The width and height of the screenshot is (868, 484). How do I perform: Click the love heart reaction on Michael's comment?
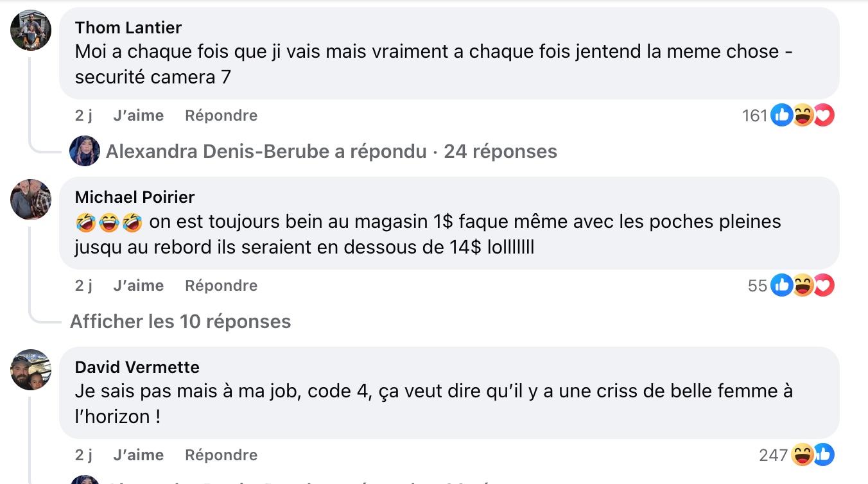pos(824,286)
